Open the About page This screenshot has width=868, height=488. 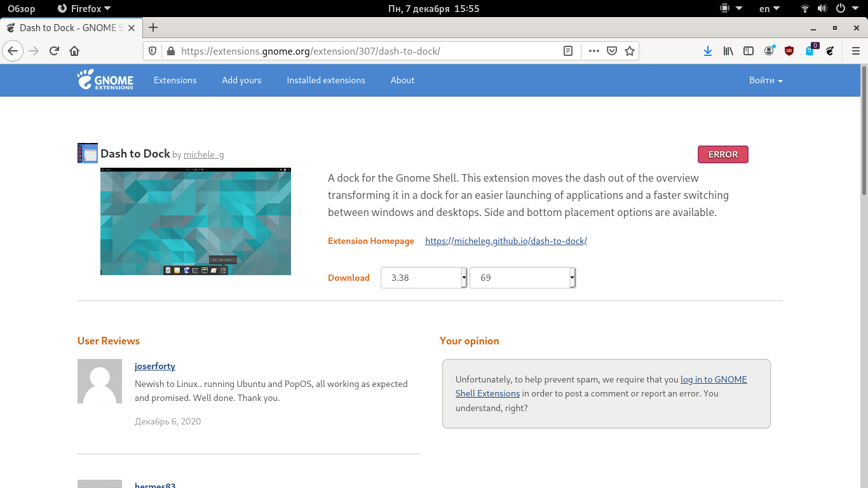click(402, 80)
